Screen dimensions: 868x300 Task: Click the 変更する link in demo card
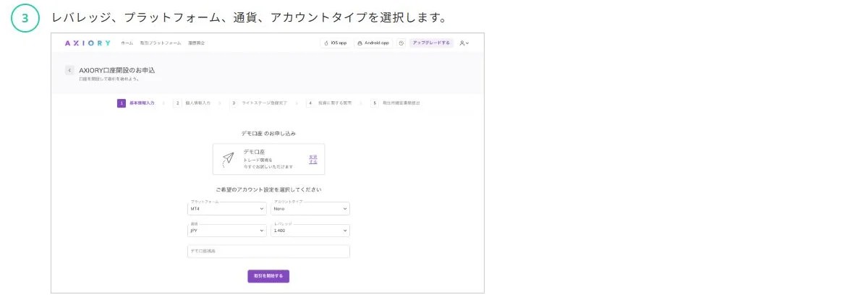click(313, 159)
